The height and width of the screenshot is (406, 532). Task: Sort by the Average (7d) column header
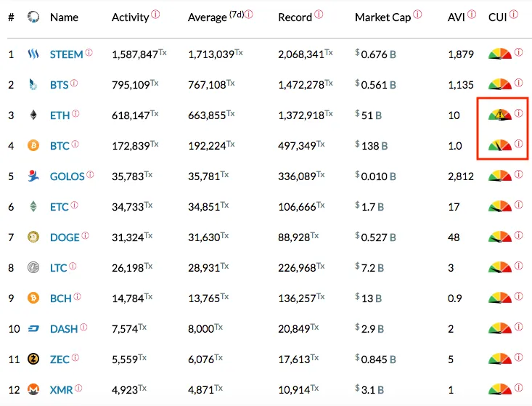(x=216, y=17)
